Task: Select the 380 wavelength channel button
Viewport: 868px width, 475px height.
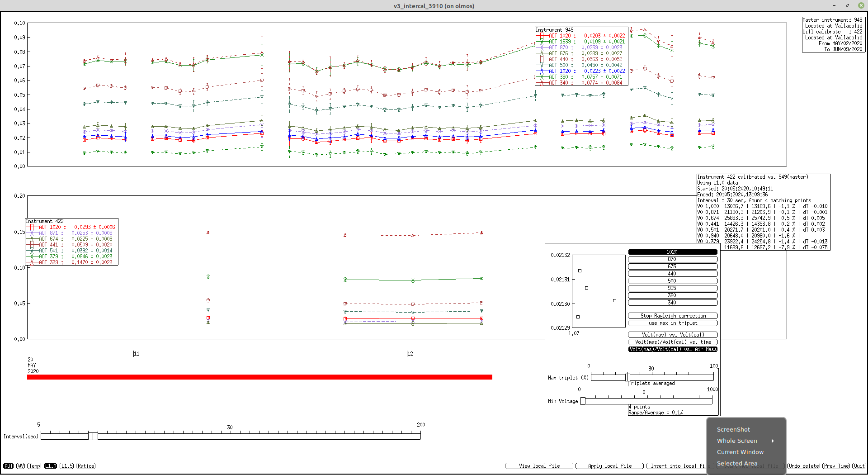Action: (x=673, y=295)
